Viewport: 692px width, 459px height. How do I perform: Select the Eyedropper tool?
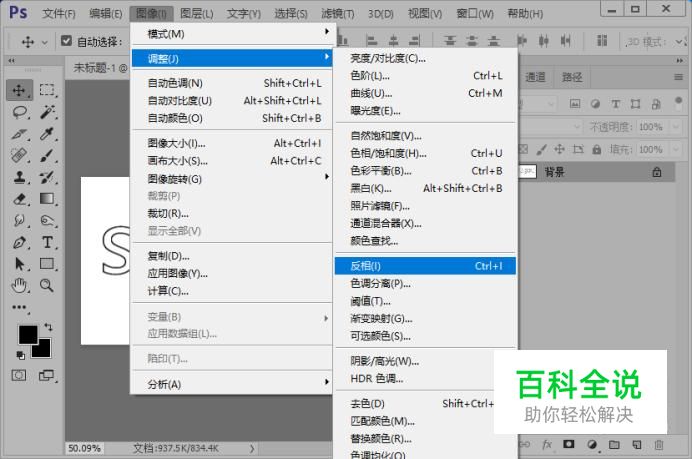47,134
